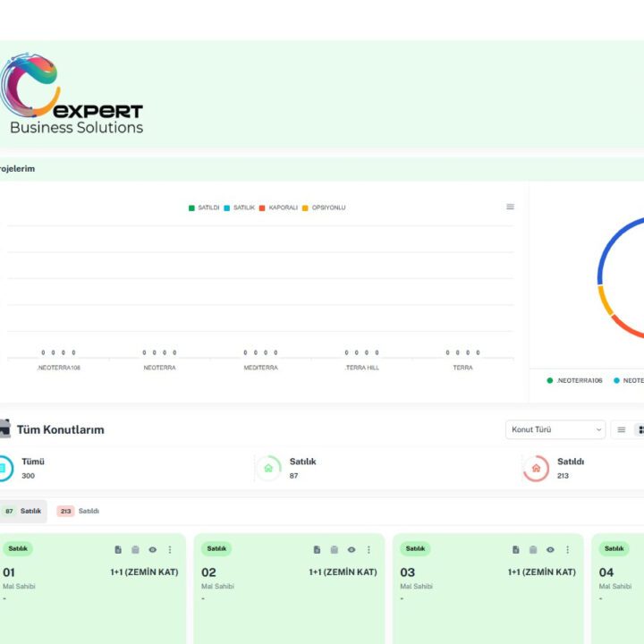This screenshot has width=644, height=644.
Task: Toggle the eye icon on unit 01 card
Action: click(153, 550)
